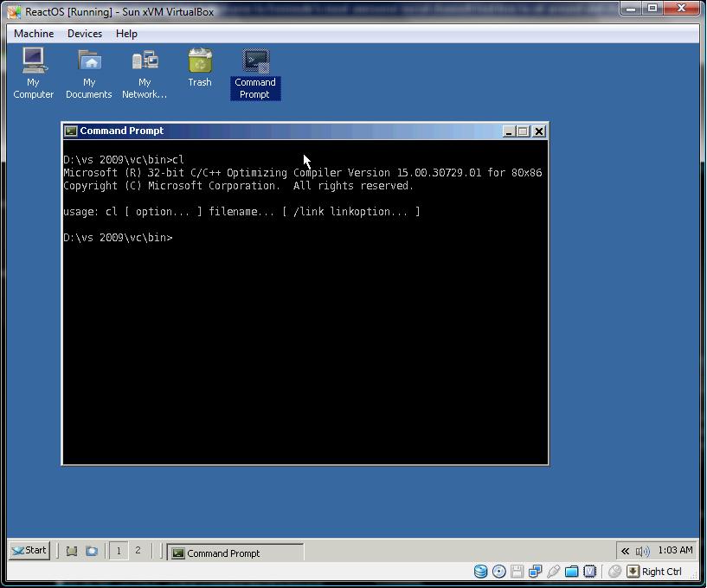Click the Command Prompt window system menu icon
The image size is (707, 588).
[x=71, y=131]
